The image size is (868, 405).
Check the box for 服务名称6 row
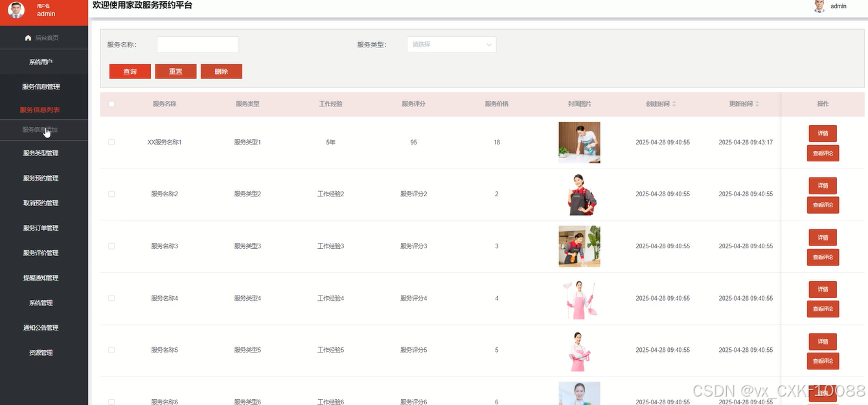111,402
